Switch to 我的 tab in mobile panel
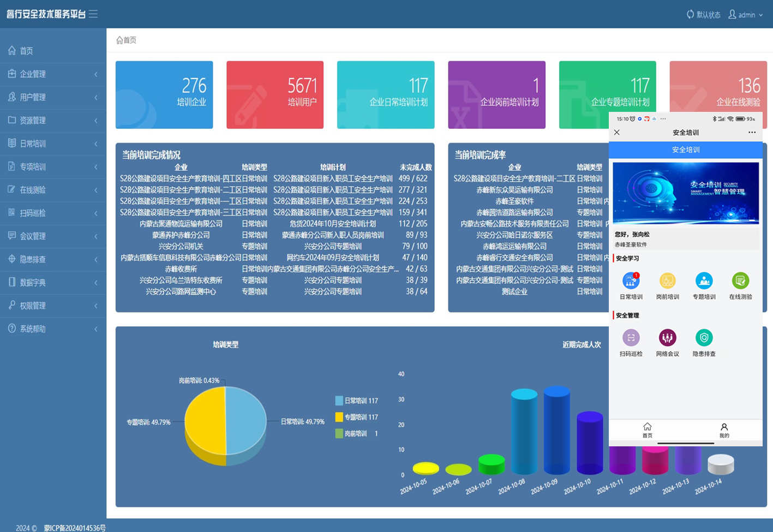The height and width of the screenshot is (532, 773). pyautogui.click(x=724, y=430)
